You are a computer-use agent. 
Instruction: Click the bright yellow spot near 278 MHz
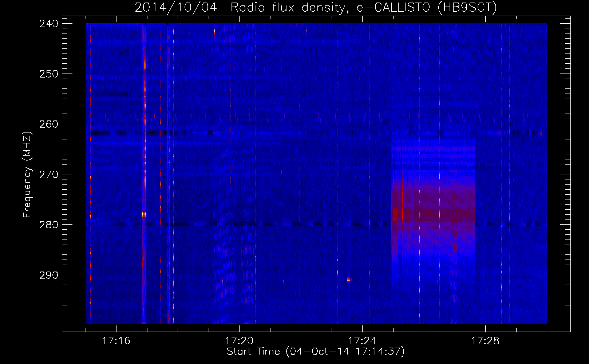coord(144,214)
